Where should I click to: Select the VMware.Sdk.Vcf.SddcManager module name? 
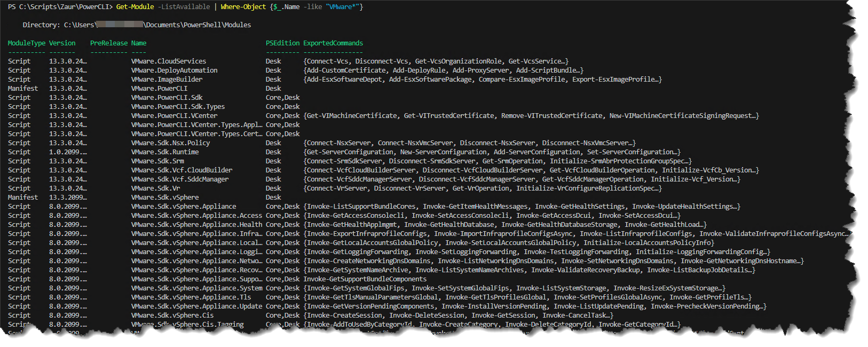(x=180, y=179)
